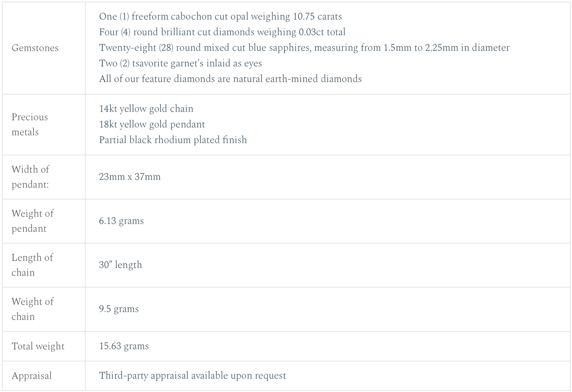Click the black rhodium plated finish text
Screen dimensions: 572x392
point(173,140)
